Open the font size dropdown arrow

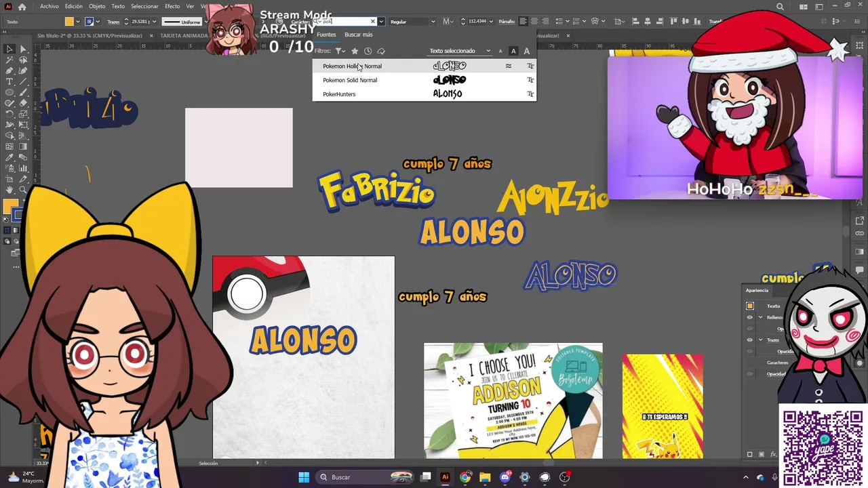pos(492,22)
